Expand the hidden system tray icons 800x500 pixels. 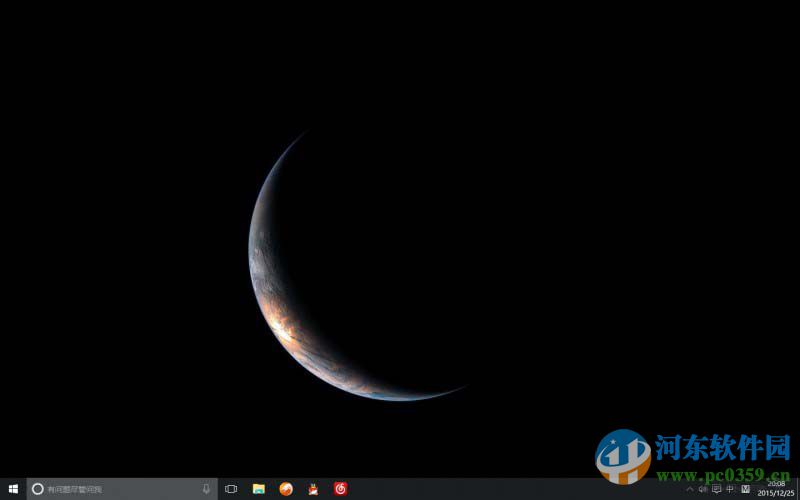[690, 489]
